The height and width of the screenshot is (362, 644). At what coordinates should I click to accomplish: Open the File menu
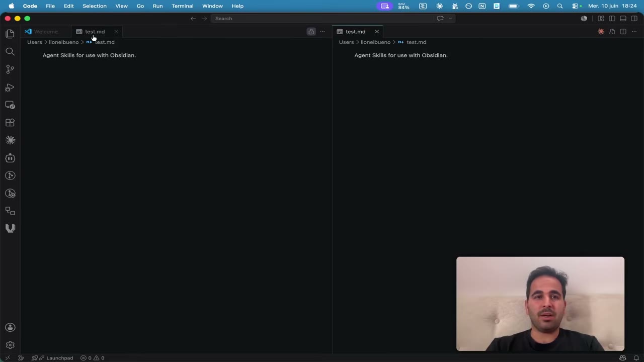50,6
